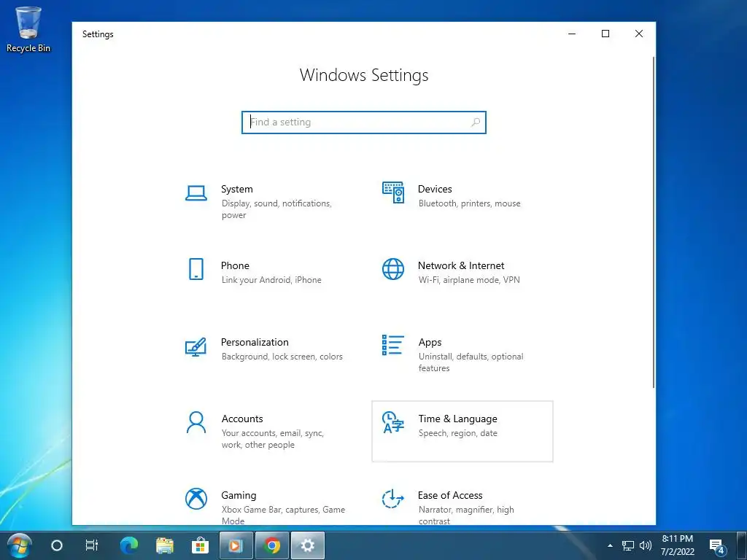The height and width of the screenshot is (560, 747).
Task: Click the magnifier icon in search box
Action: [x=476, y=122]
